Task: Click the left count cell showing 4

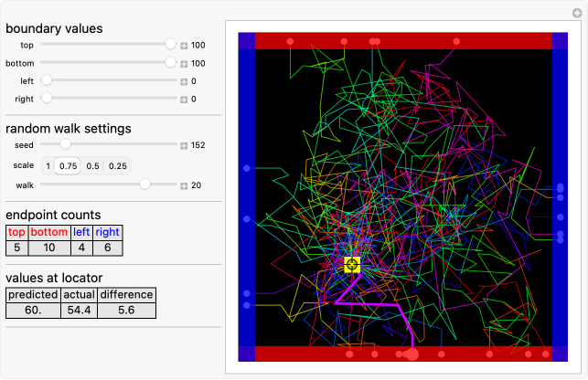Action: pos(81,248)
